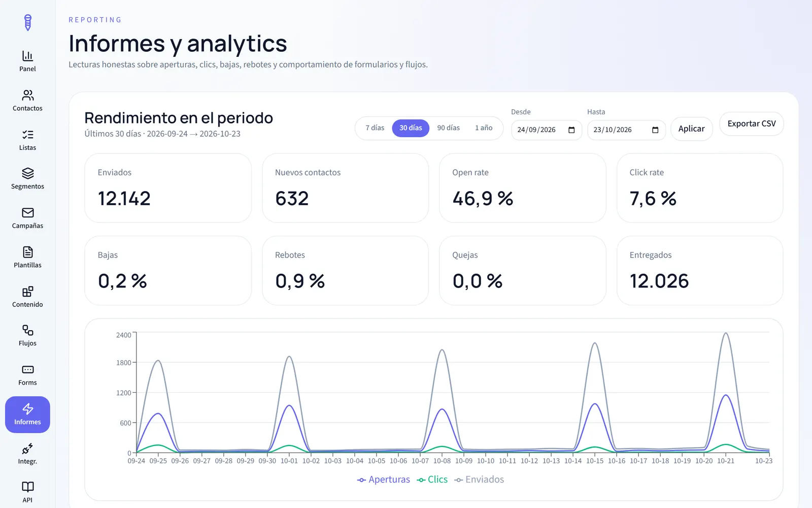Select the Informes sidebar item
Image resolution: width=812 pixels, height=508 pixels.
pyautogui.click(x=27, y=415)
